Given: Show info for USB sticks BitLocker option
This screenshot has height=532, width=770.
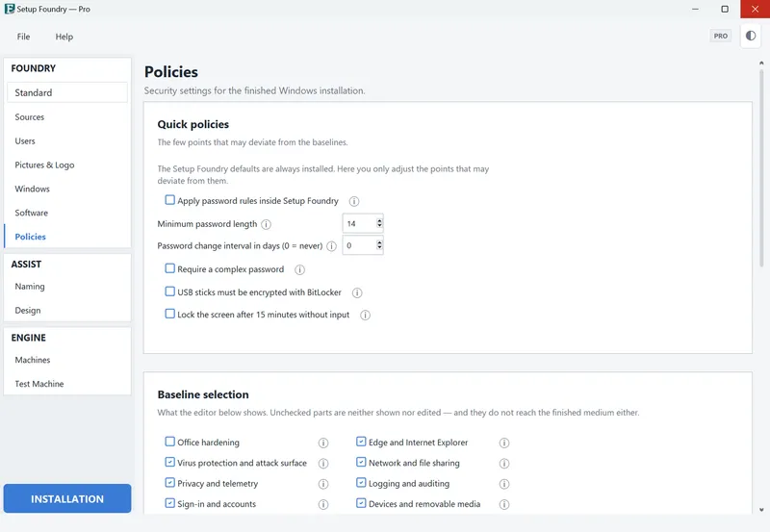Looking at the screenshot, I should [x=357, y=293].
